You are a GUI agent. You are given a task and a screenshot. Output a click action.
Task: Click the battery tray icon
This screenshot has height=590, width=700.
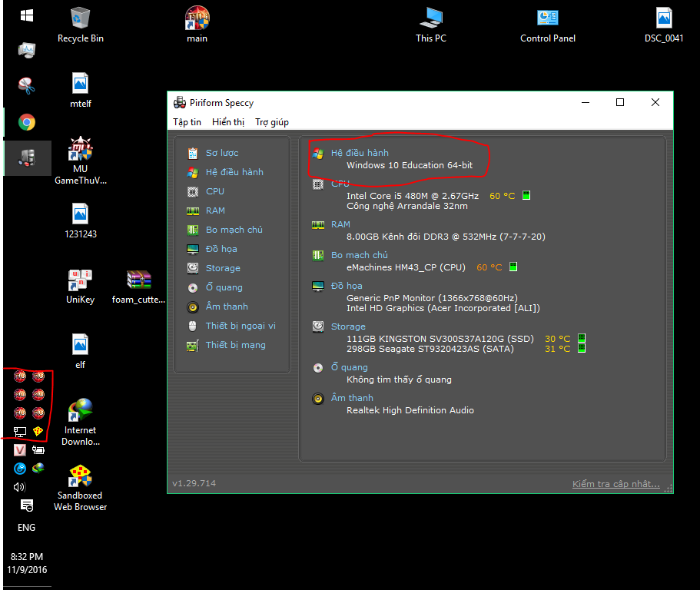pyautogui.click(x=38, y=450)
